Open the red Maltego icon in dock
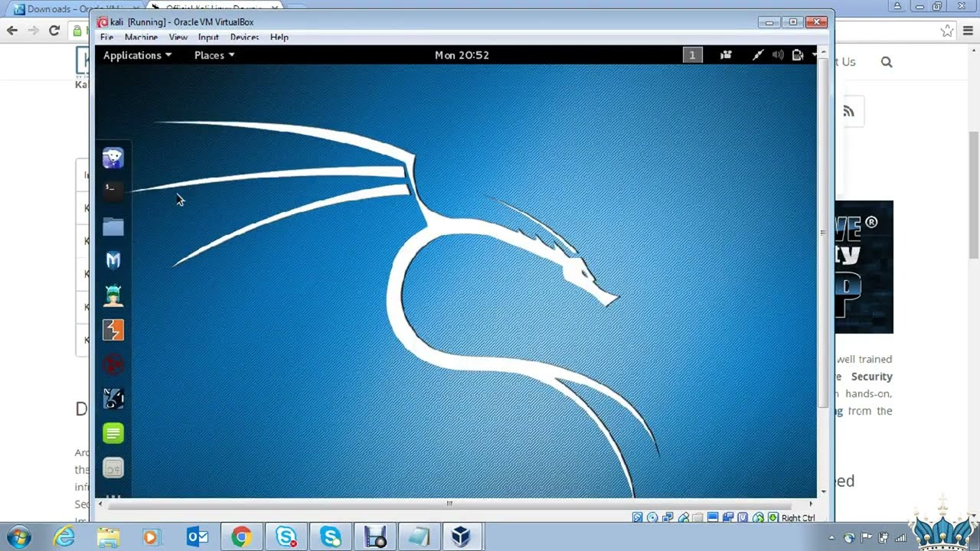Viewport: 980px width, 551px height. (x=113, y=364)
